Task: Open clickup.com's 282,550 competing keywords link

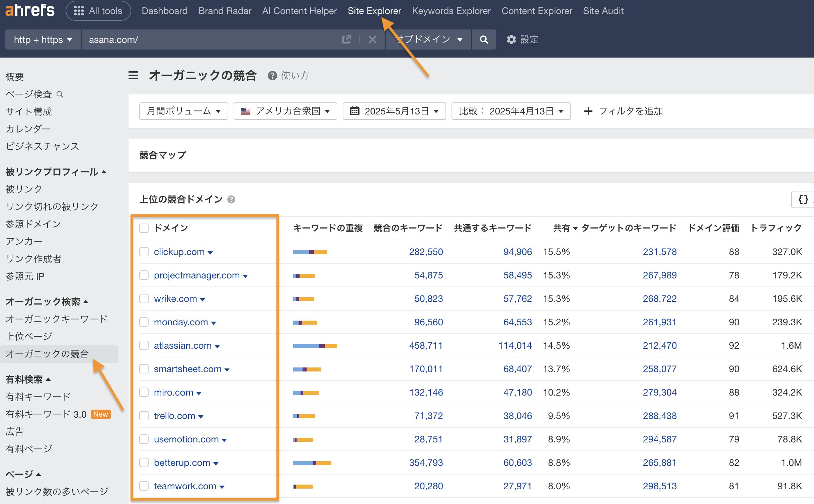Action: click(426, 252)
